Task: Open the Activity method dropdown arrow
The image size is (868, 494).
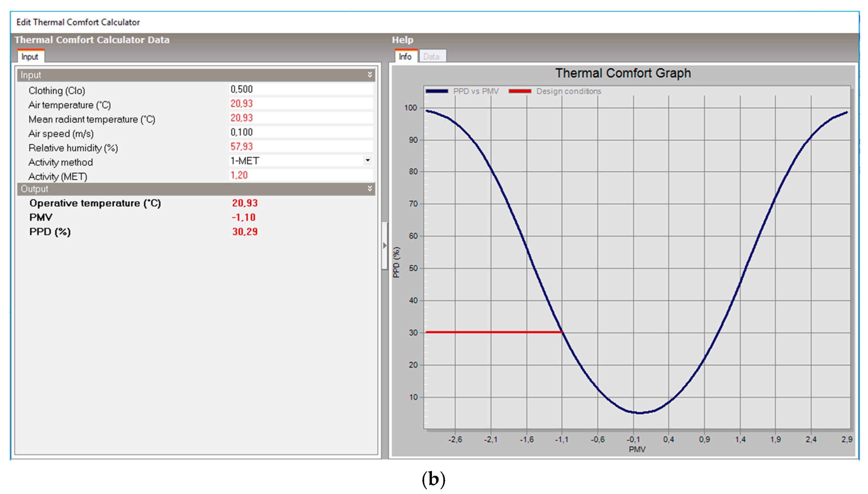Action: (367, 160)
